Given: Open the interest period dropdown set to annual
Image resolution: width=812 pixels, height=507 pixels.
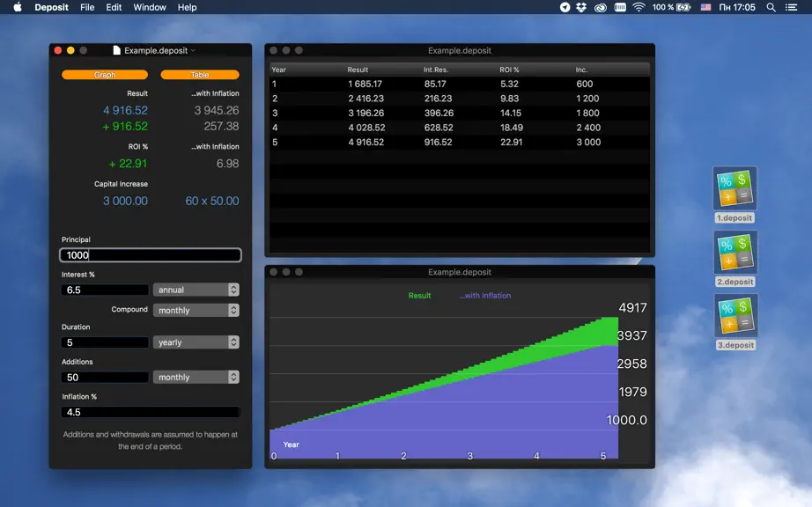Looking at the screenshot, I should coord(196,290).
